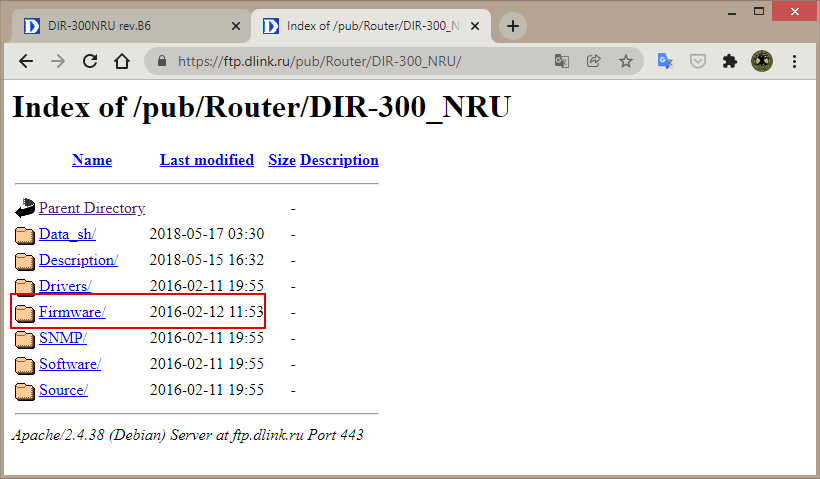Click the folder icon beside Firmware/
This screenshot has height=479, width=820.
tap(25, 313)
